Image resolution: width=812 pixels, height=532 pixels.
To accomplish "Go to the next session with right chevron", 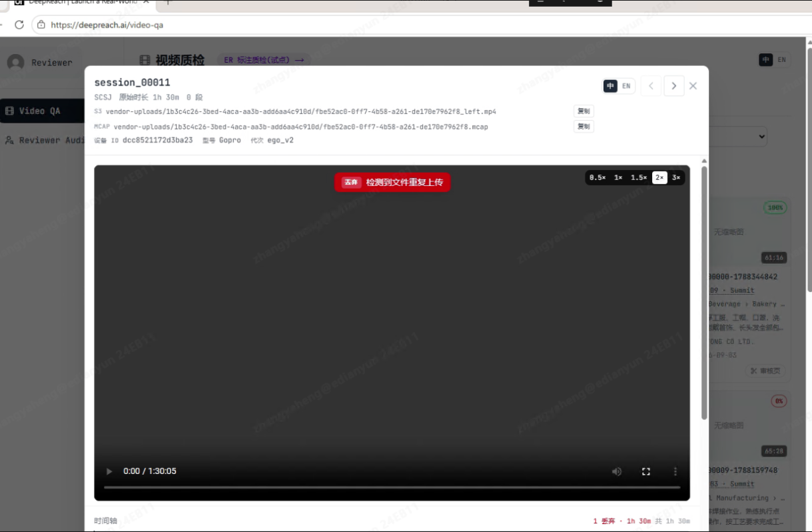I will click(674, 86).
